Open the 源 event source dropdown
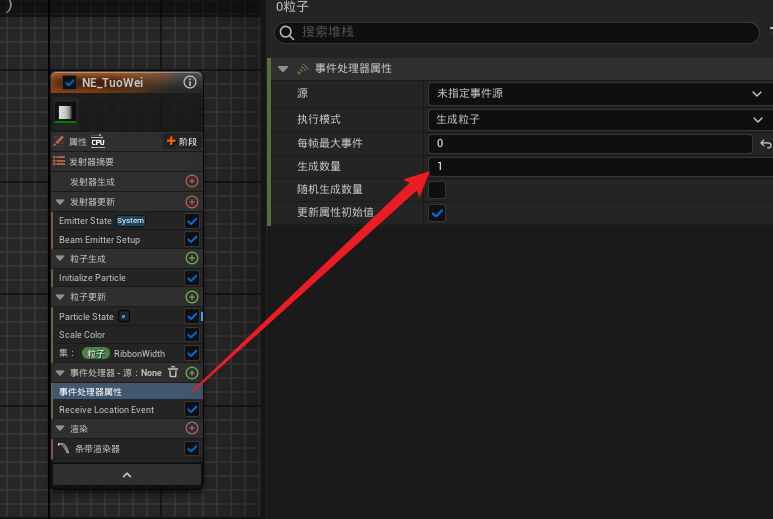 coord(600,94)
